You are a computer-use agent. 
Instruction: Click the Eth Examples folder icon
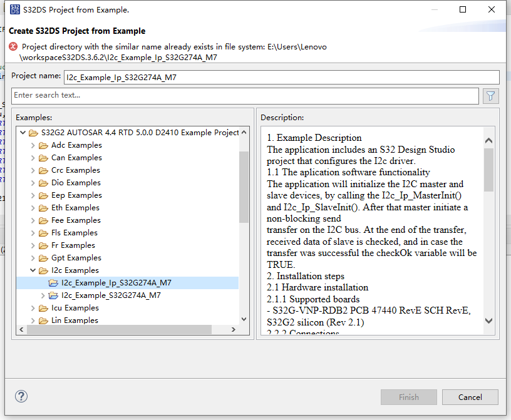(x=43, y=208)
